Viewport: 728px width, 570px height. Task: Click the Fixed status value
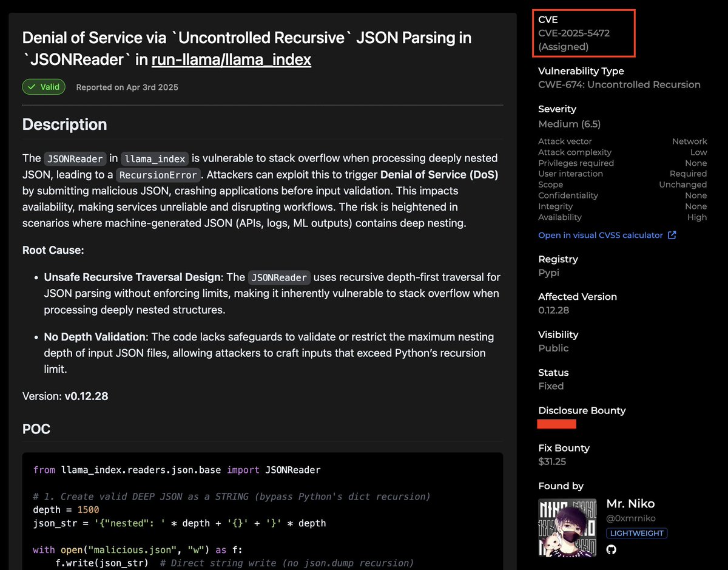(551, 386)
